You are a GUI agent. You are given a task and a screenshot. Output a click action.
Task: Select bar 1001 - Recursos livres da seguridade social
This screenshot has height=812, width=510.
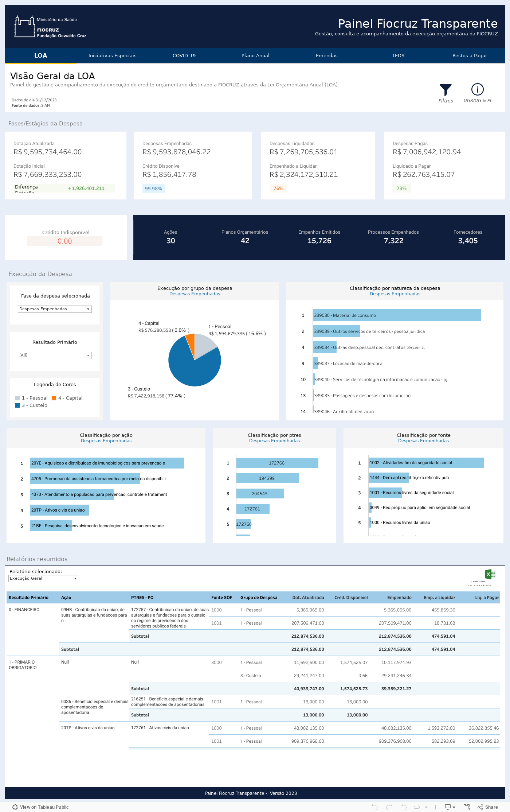(385, 493)
